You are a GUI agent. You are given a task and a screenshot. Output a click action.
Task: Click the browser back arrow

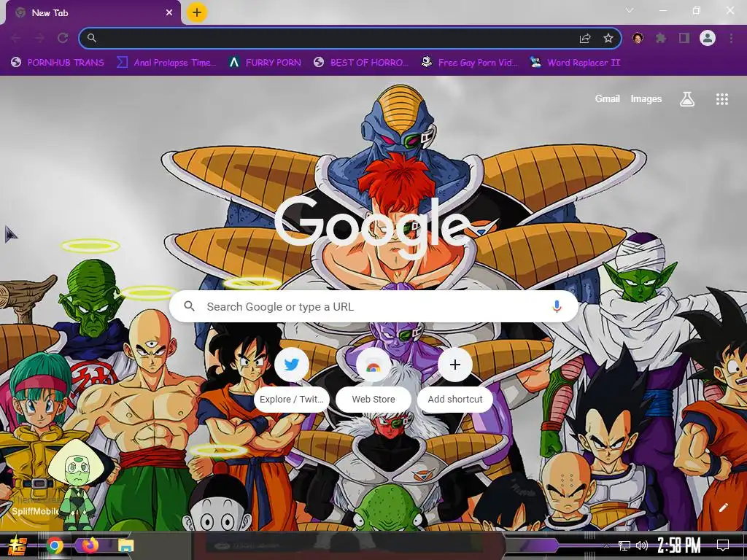pyautogui.click(x=15, y=38)
